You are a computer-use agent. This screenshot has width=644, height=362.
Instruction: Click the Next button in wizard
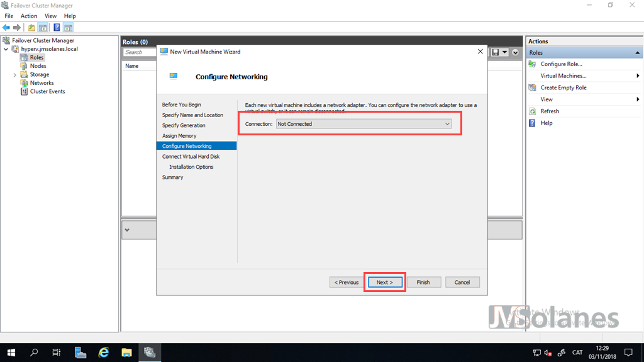pos(385,282)
